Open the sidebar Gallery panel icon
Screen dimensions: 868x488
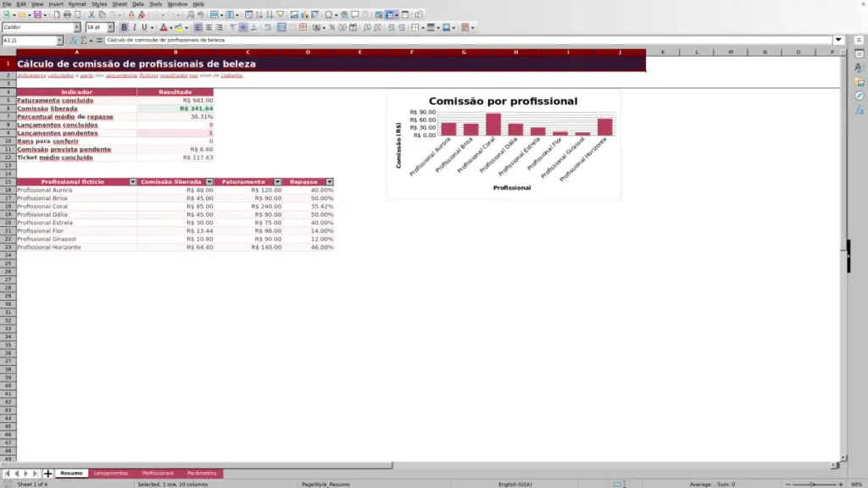(860, 82)
